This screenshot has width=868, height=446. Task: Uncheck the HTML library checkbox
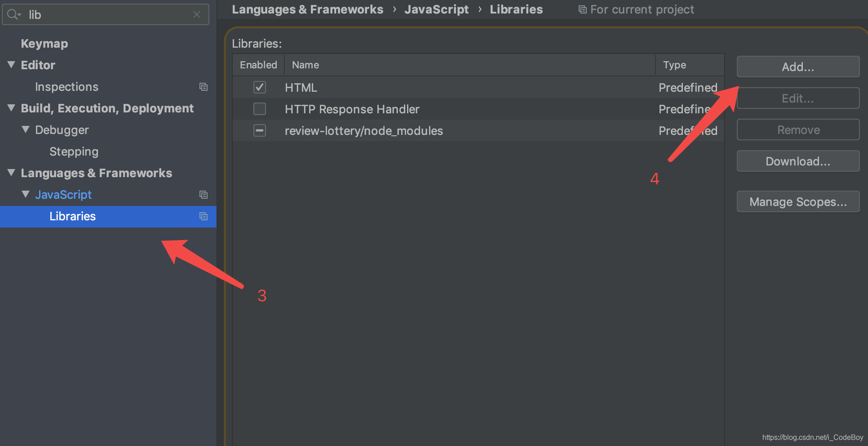tap(260, 87)
